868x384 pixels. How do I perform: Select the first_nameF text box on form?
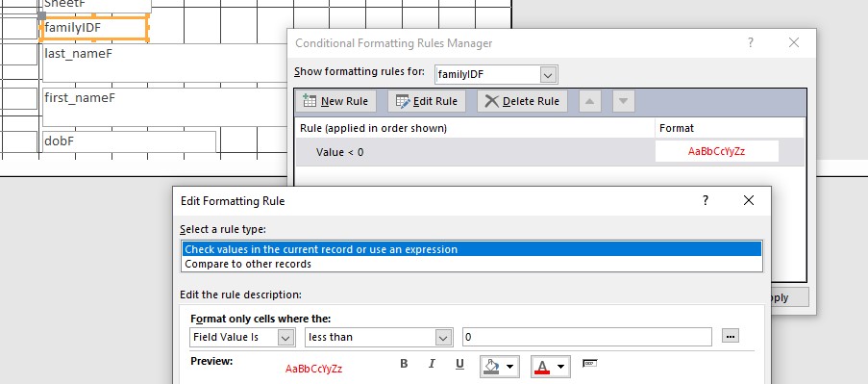(164, 107)
